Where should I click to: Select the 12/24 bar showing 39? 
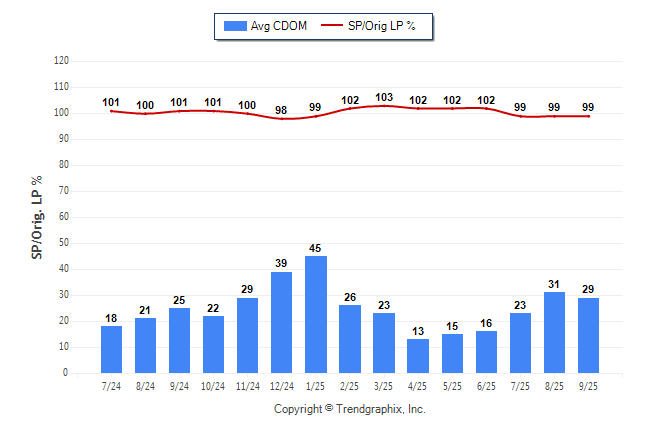coord(282,322)
